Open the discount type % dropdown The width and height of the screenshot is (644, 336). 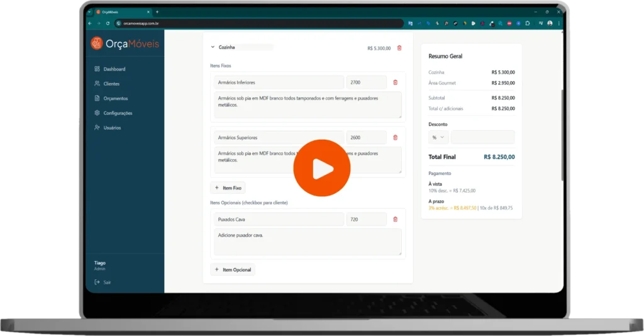438,137
